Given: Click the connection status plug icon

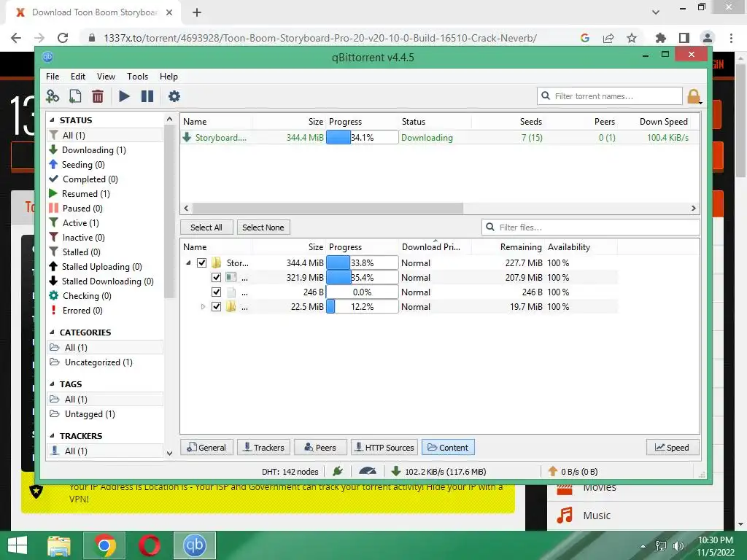Looking at the screenshot, I should pyautogui.click(x=338, y=472).
